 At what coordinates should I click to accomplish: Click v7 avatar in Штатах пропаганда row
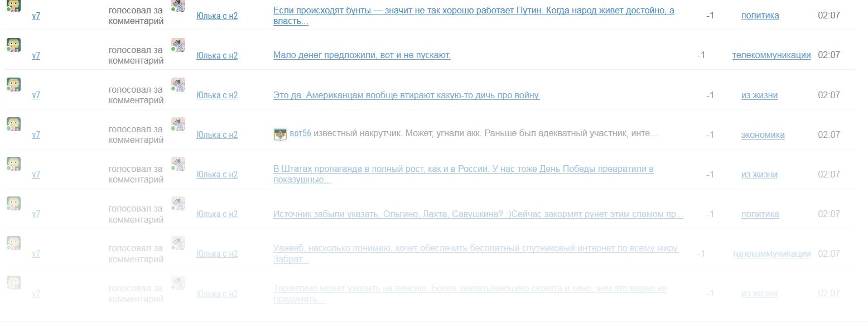13,164
